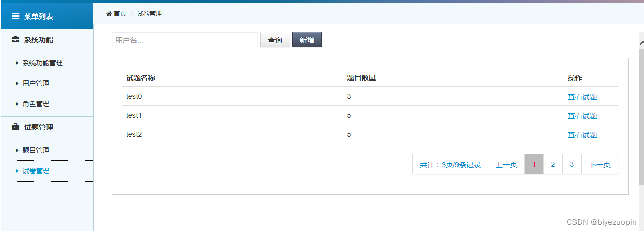The width and height of the screenshot is (644, 231).
Task: Click the 共计：3页/9条记录 summary
Action: coord(450,165)
